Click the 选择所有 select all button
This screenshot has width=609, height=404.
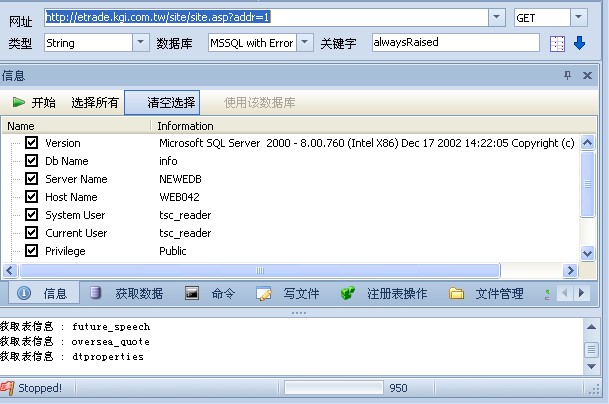(95, 103)
